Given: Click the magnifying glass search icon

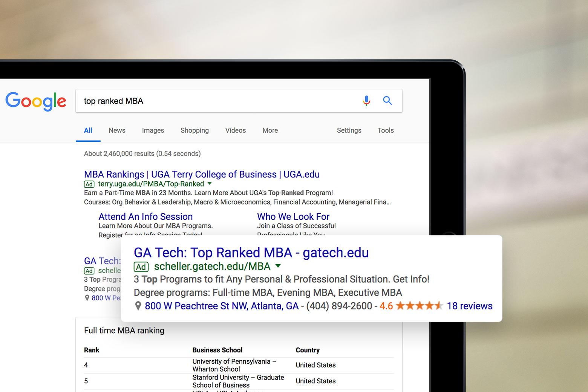Looking at the screenshot, I should 387,101.
